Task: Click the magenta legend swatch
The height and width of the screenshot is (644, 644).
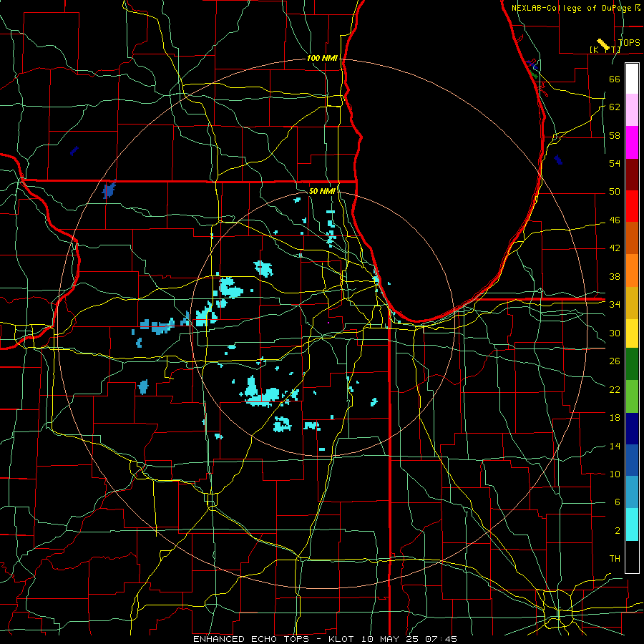Action: click(632, 142)
